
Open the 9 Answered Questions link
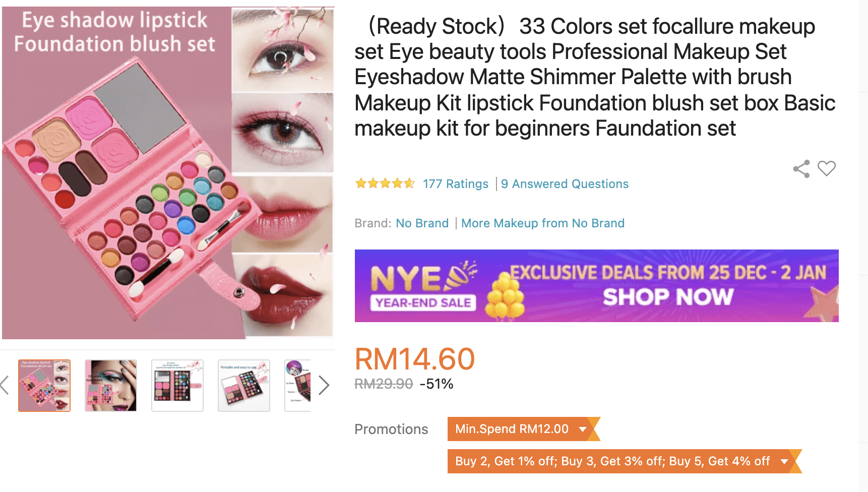(x=565, y=184)
